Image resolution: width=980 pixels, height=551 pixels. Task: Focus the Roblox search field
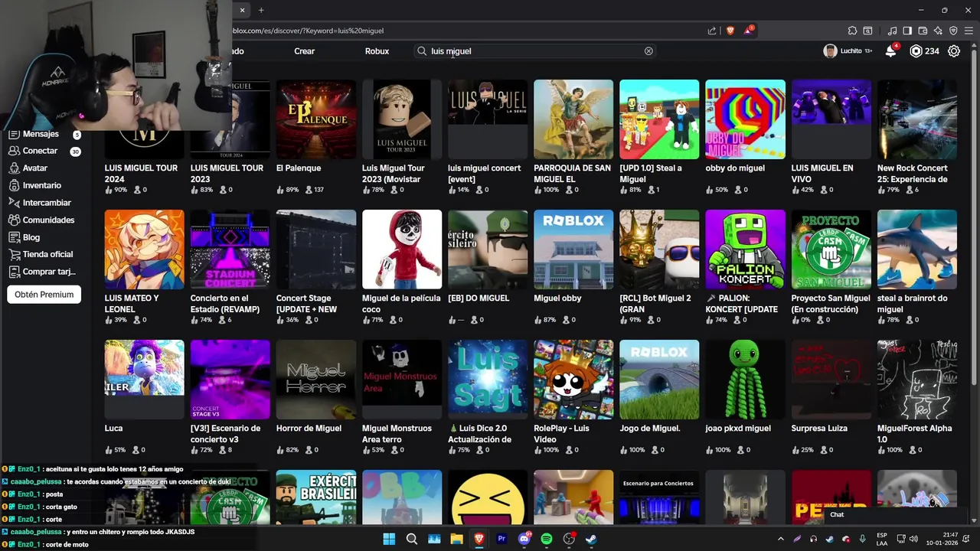(x=534, y=51)
